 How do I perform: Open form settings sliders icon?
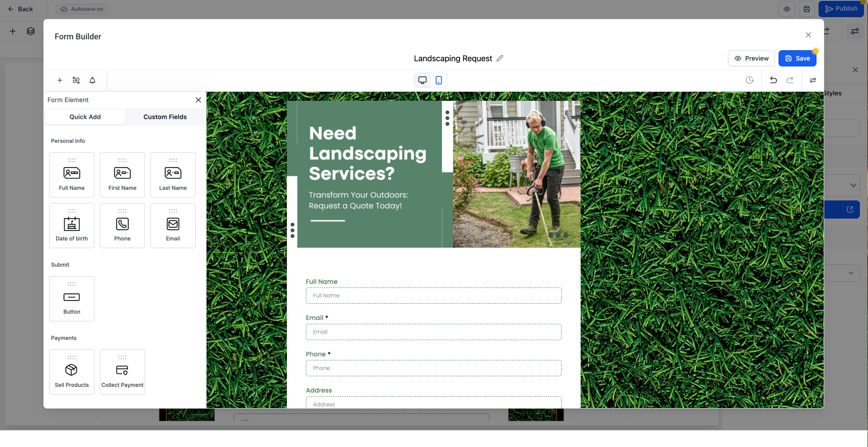pos(813,80)
